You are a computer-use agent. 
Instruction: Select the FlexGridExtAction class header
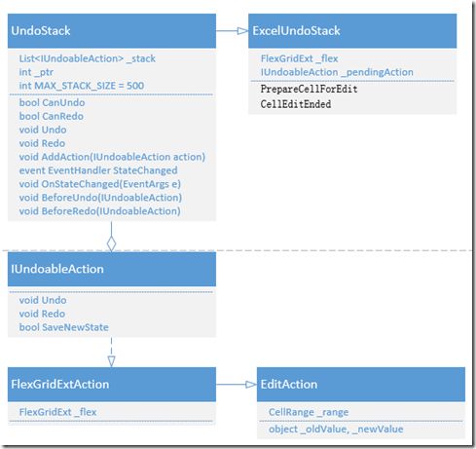click(112, 385)
